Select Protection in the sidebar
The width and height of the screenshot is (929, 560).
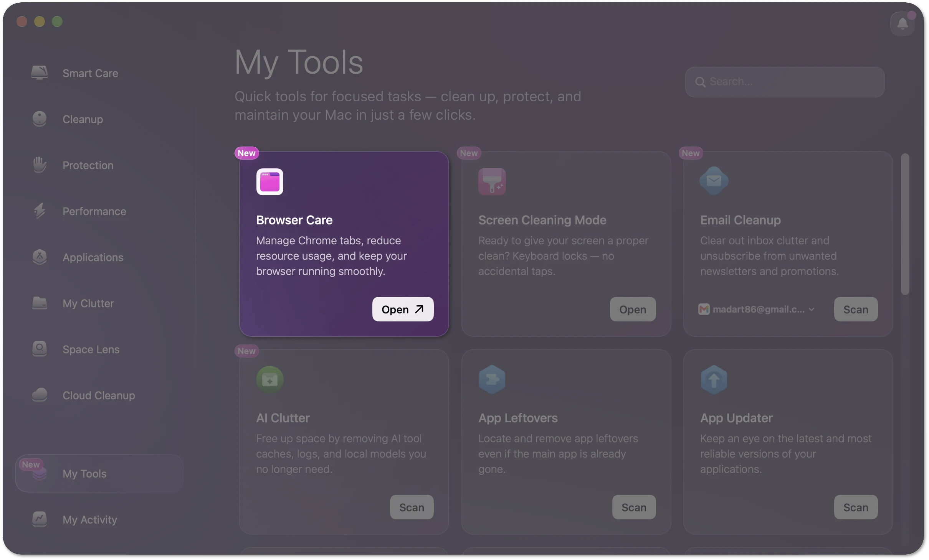[99, 165]
